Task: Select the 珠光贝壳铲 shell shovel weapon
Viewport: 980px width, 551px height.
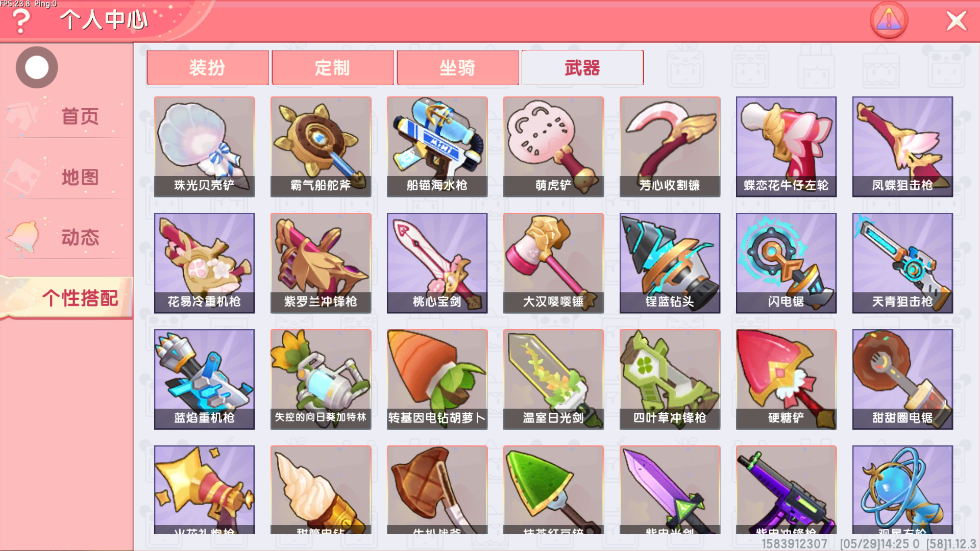Action: coord(204,146)
